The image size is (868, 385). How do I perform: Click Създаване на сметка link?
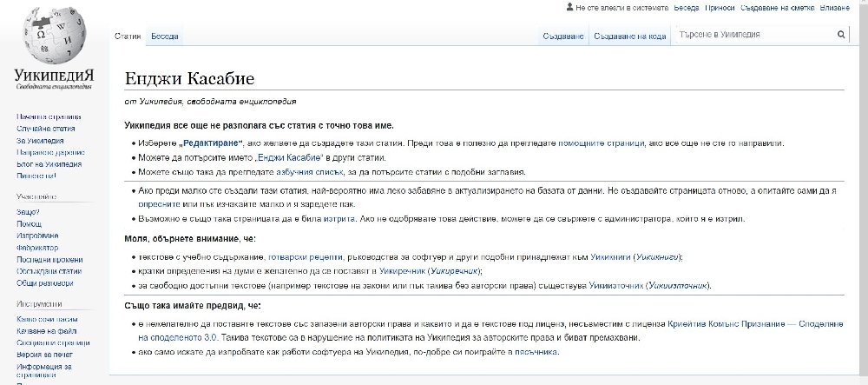777,8
